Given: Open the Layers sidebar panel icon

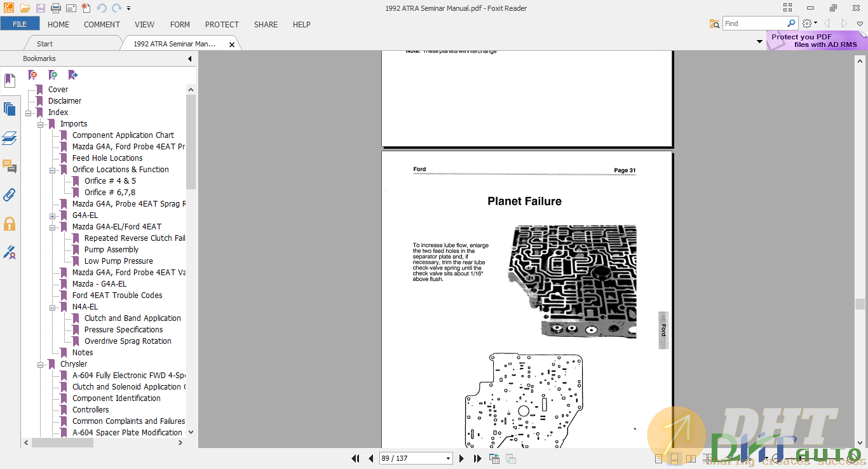Looking at the screenshot, I should pos(10,138).
